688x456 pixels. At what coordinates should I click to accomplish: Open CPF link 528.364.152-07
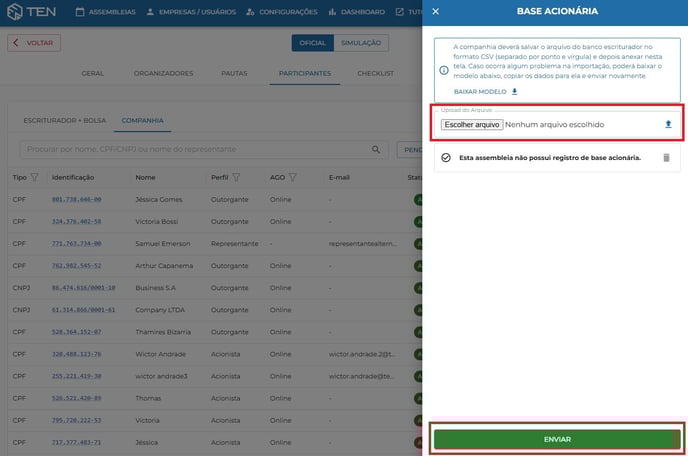[x=76, y=332]
